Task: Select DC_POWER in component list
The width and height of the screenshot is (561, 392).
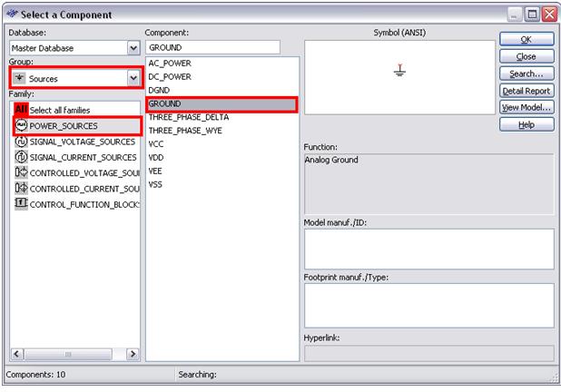Action: tap(170, 77)
